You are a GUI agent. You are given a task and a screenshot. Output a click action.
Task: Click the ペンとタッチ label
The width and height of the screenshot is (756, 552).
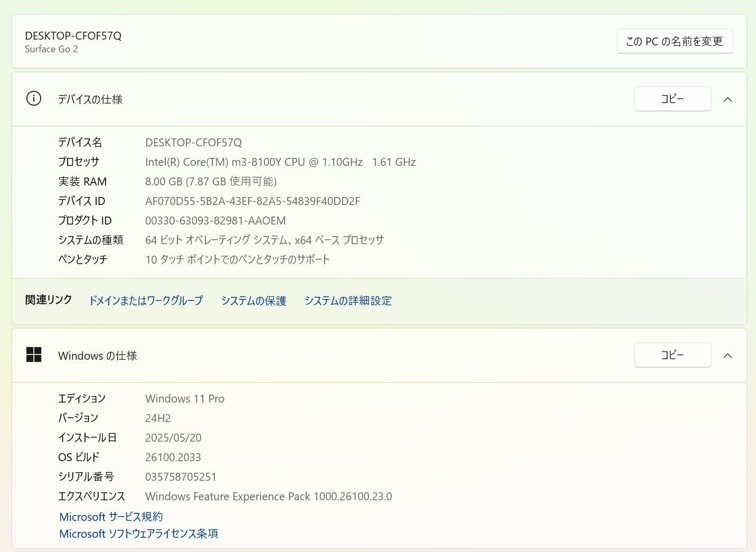tap(83, 259)
